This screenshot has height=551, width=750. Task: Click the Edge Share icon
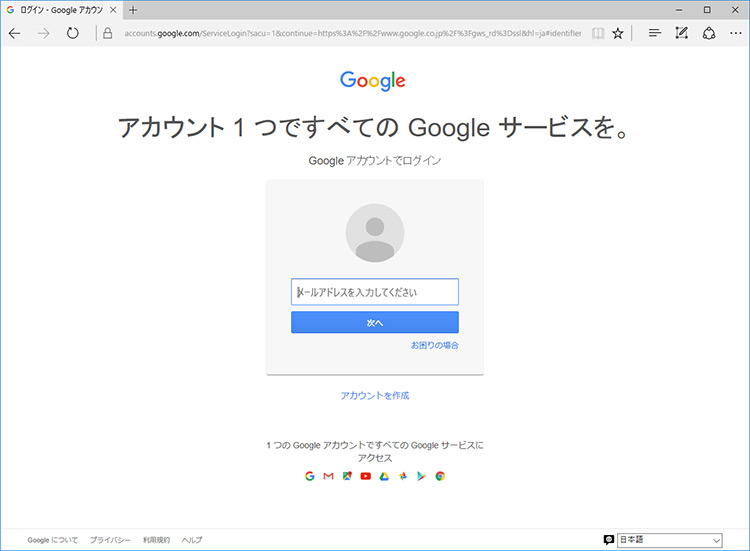click(709, 33)
